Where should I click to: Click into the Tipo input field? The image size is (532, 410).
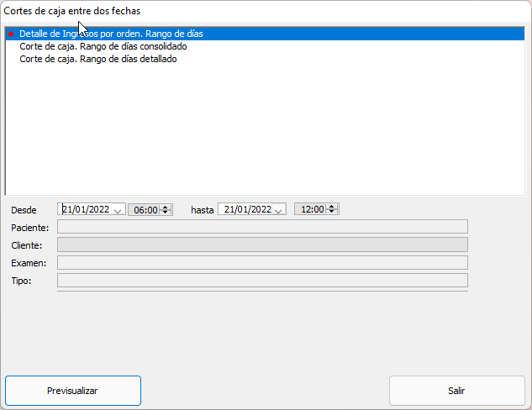click(261, 280)
